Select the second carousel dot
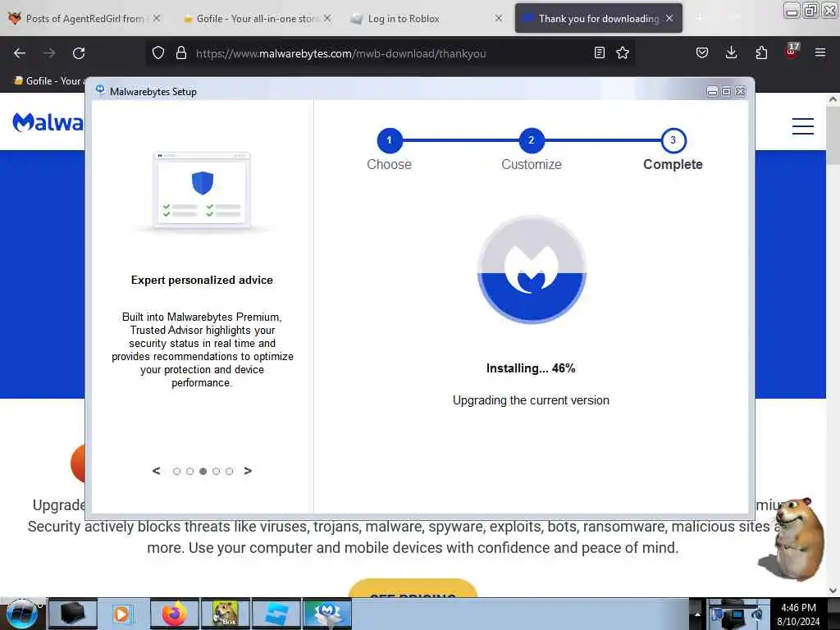 189,472
